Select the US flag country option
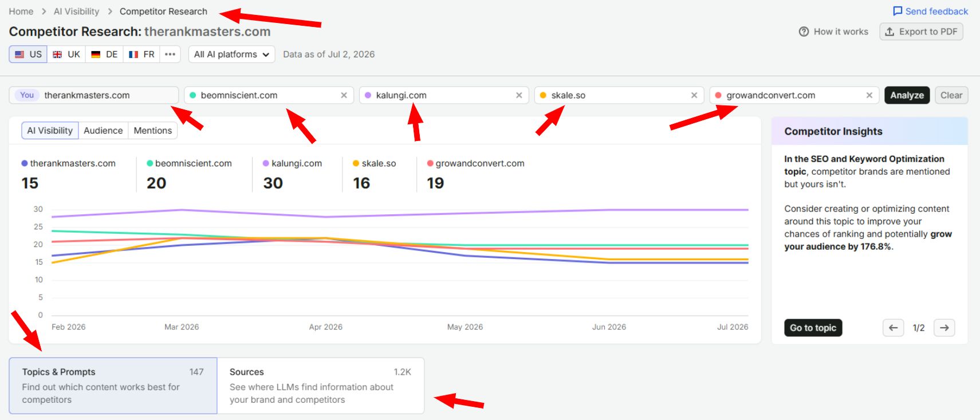 pyautogui.click(x=28, y=54)
